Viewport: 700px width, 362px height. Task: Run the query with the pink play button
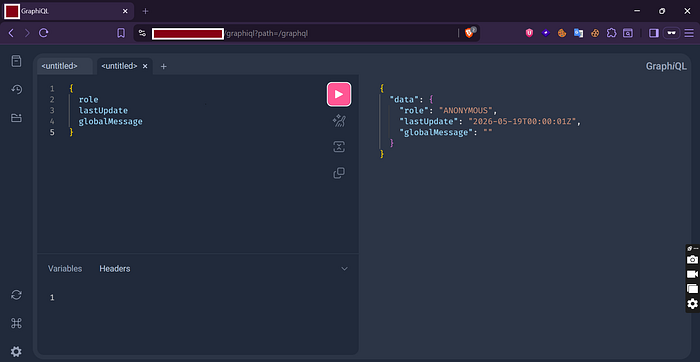(339, 94)
